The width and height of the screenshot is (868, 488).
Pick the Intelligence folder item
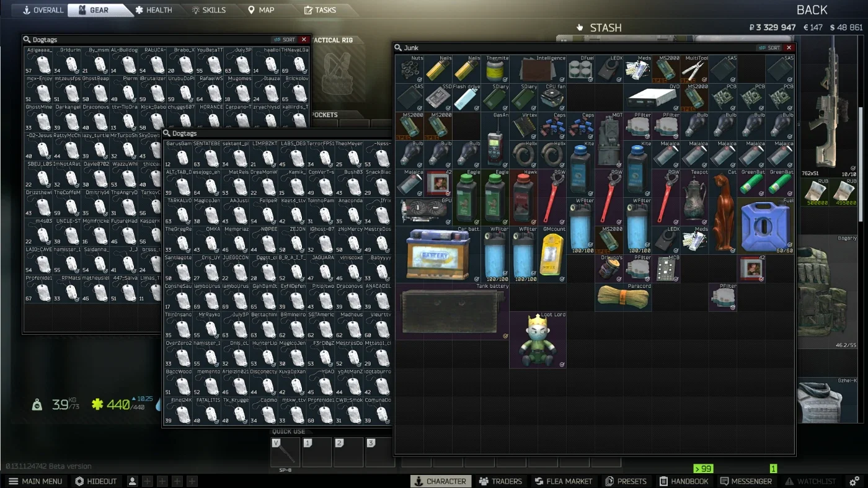click(538, 69)
